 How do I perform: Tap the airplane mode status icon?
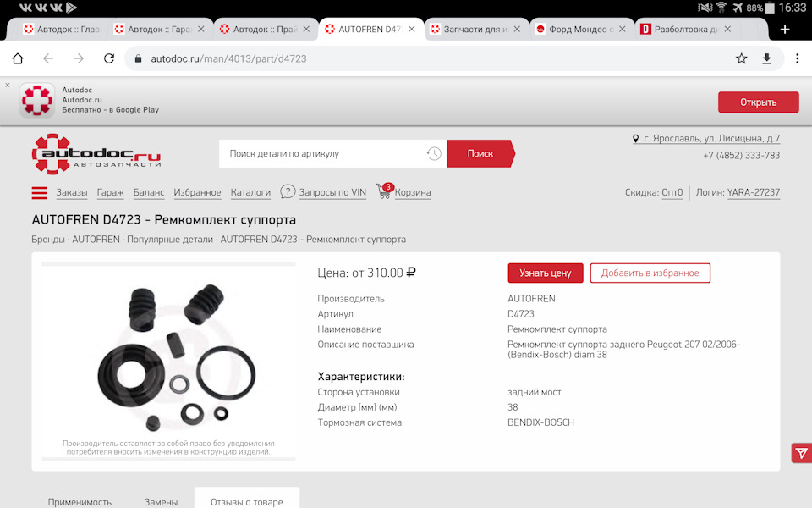(x=738, y=8)
